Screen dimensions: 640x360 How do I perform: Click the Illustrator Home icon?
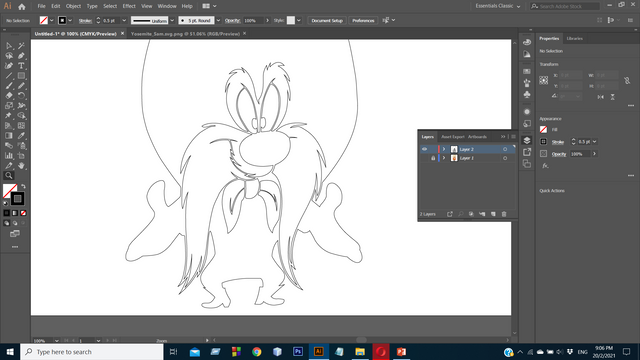click(22, 6)
